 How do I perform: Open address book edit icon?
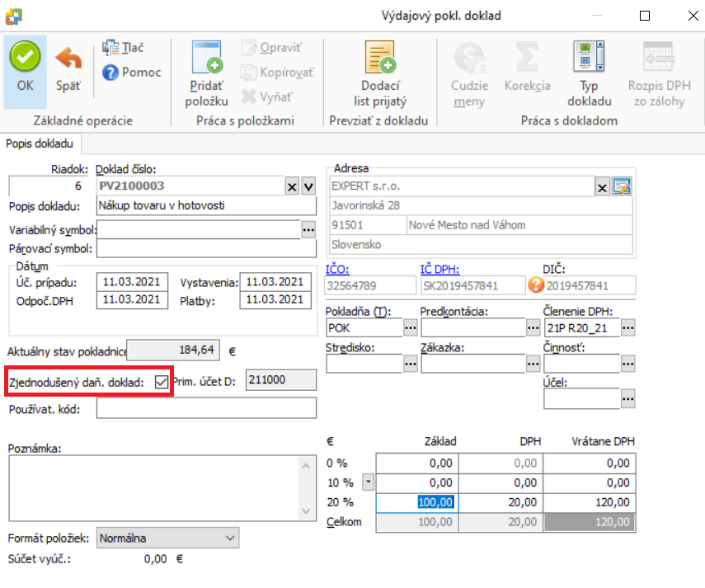[622, 186]
